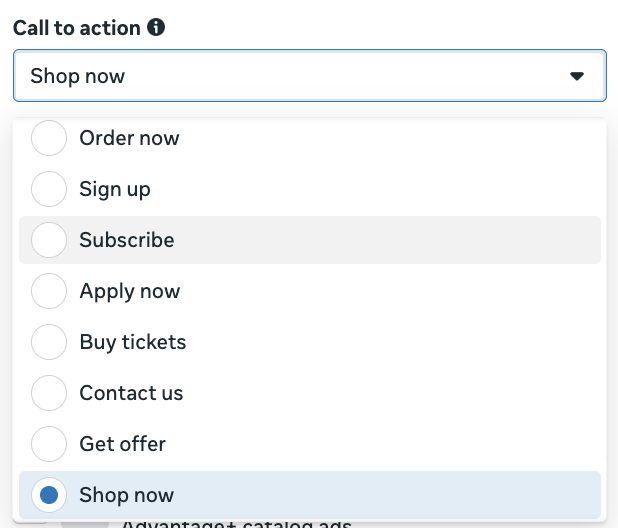Select the Contact us radio button
The image size is (618, 528).
click(49, 393)
